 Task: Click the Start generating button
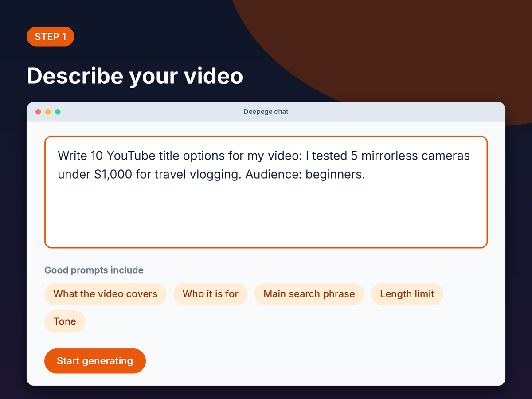point(95,361)
